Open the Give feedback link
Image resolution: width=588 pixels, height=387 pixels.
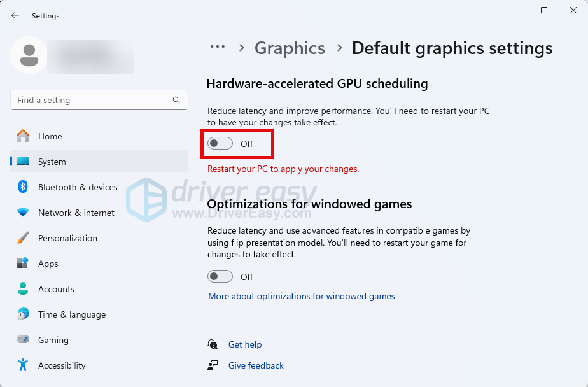point(256,365)
